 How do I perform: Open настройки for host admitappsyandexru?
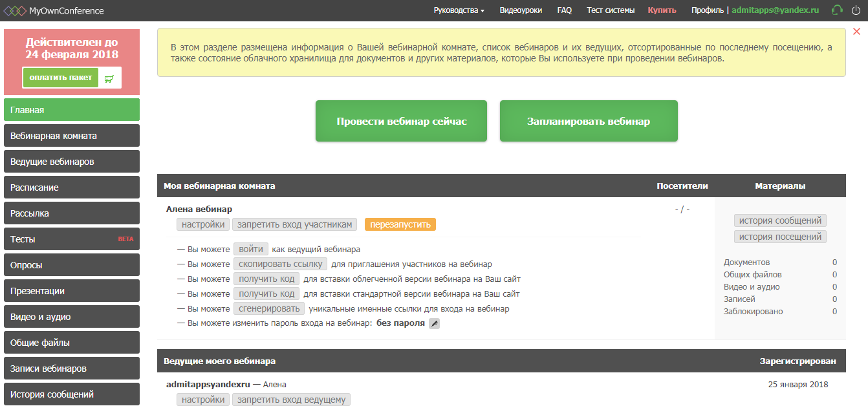203,400
